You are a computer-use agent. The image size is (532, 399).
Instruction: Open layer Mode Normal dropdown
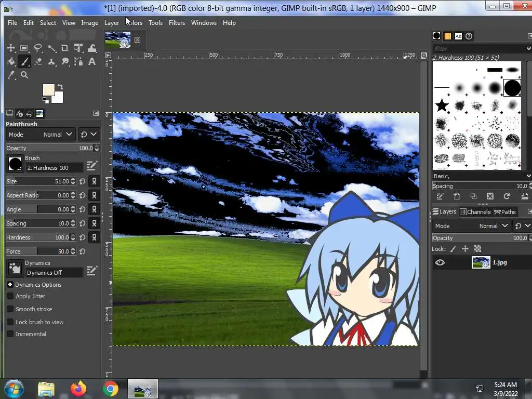471,225
